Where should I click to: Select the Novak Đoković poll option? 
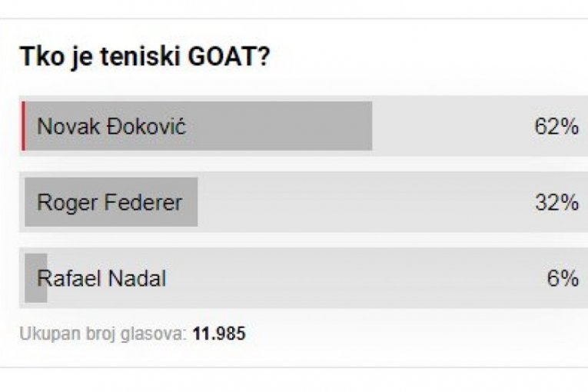pos(111,126)
